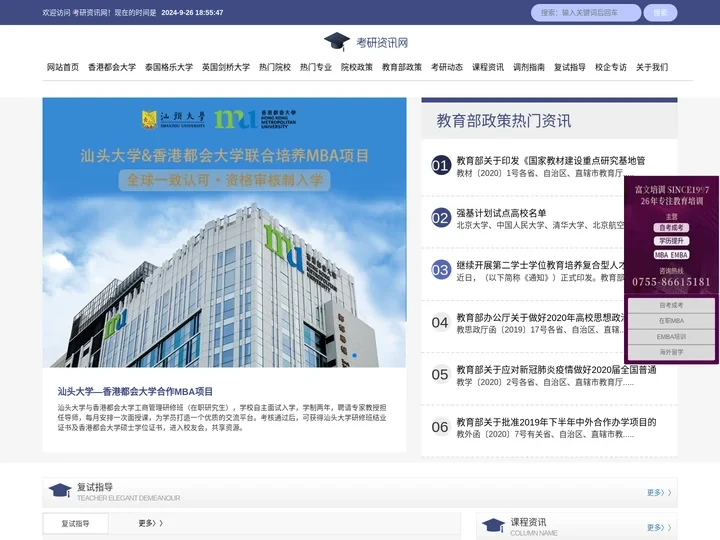The image size is (720, 540).
Task: Open 香港都会大学 navigation item
Action: coord(112,67)
